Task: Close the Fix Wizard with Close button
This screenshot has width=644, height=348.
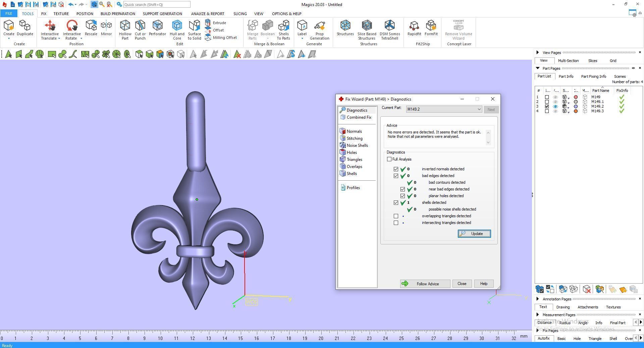Action: 462,284
